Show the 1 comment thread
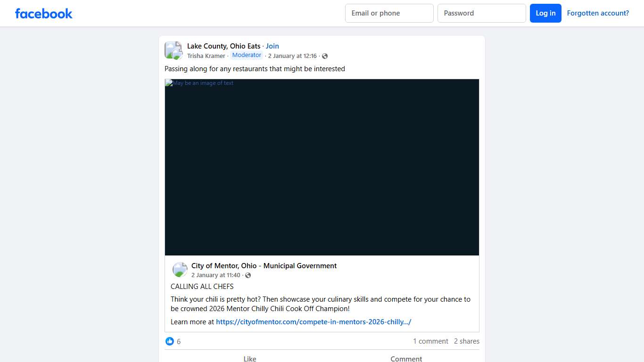The height and width of the screenshot is (362, 644). pos(430,341)
